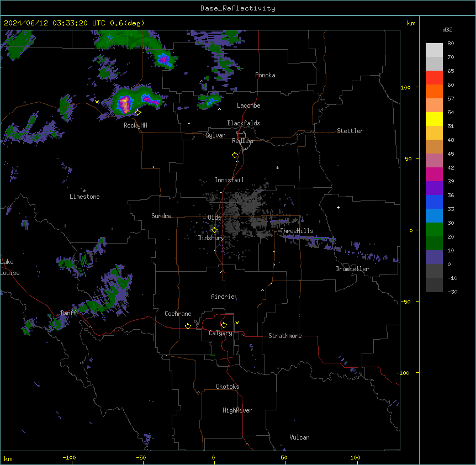Viewport: 476px width, 465px height.
Task: Click the Base_Reflectivity title
Action: pyautogui.click(x=238, y=8)
